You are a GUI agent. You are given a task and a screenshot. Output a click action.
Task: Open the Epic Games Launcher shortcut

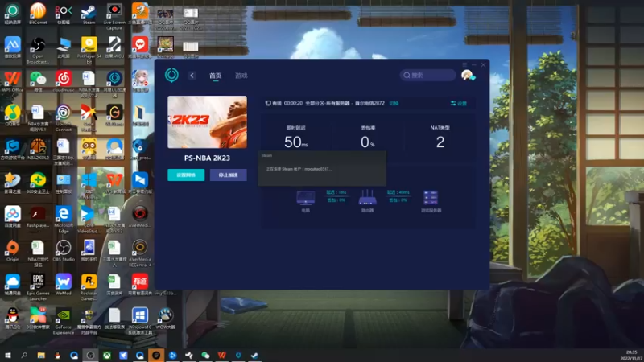[x=38, y=287]
